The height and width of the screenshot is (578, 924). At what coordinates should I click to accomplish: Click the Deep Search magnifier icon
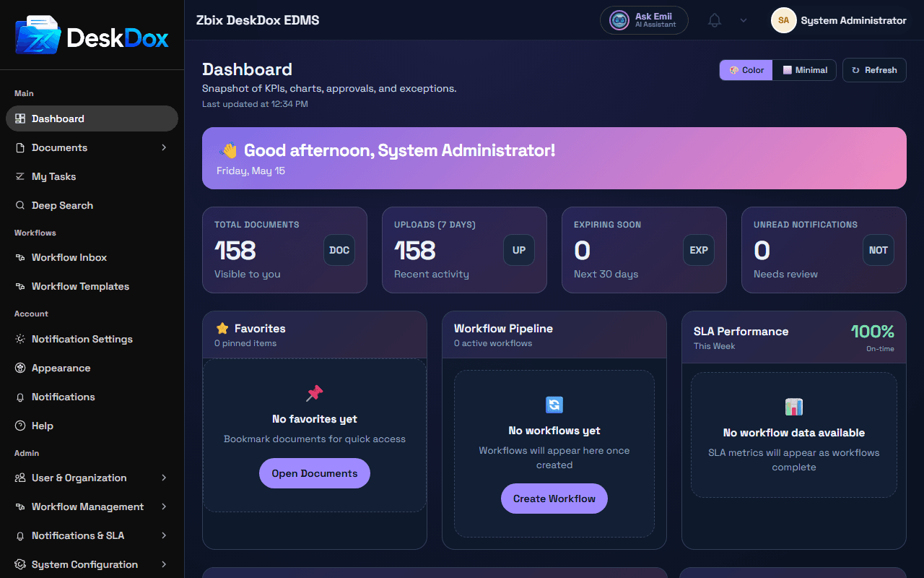[x=20, y=205]
